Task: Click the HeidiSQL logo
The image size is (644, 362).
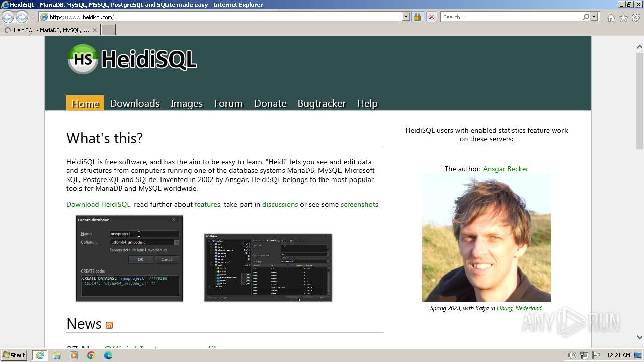Action: (x=132, y=59)
